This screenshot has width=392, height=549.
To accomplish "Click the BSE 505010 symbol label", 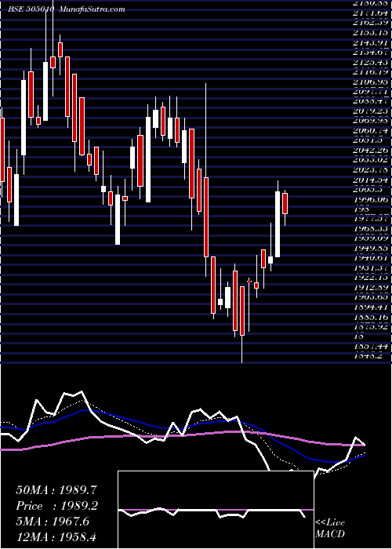I will tap(31, 9).
